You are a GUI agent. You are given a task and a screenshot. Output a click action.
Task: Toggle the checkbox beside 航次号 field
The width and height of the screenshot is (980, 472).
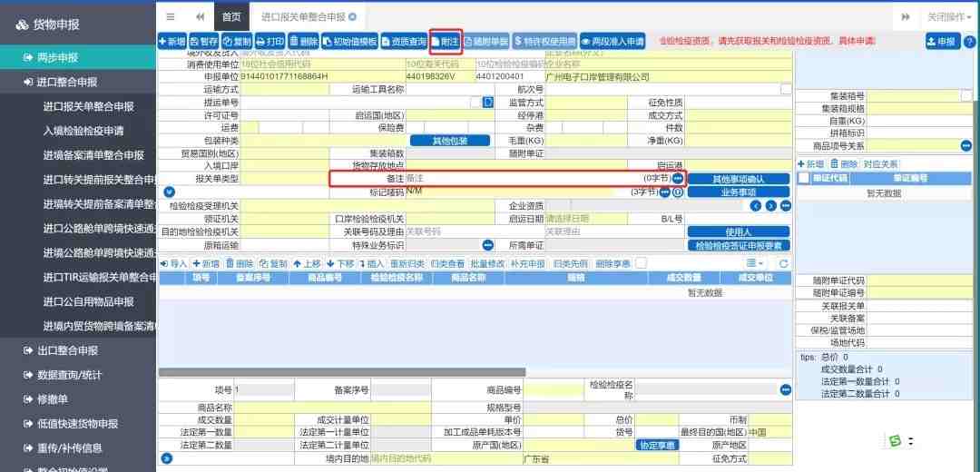pyautogui.click(x=786, y=89)
